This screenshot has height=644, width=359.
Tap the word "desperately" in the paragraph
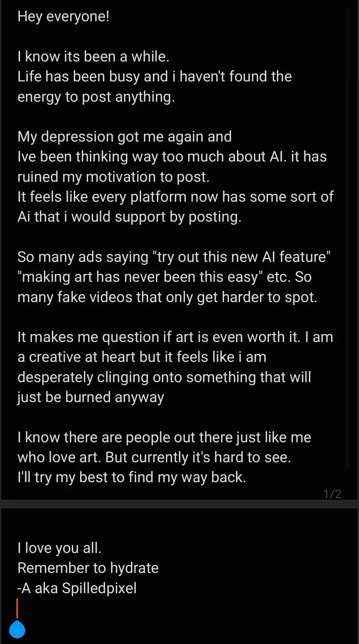(55, 377)
